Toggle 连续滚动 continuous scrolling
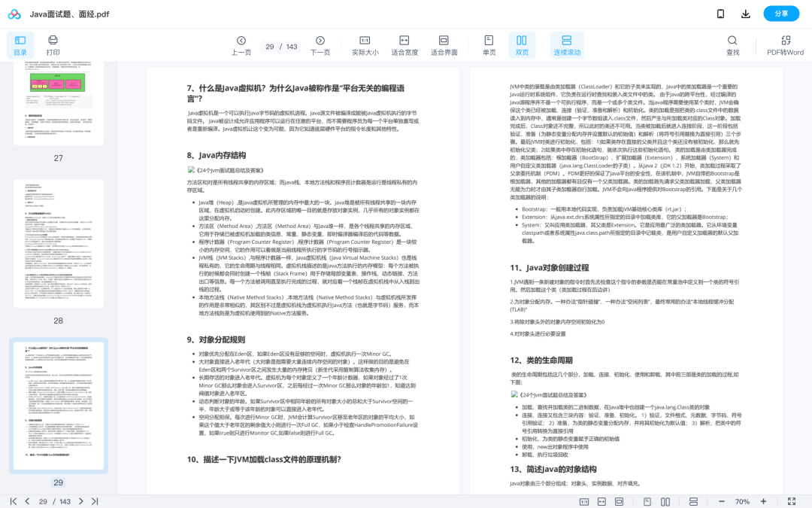 pos(567,45)
